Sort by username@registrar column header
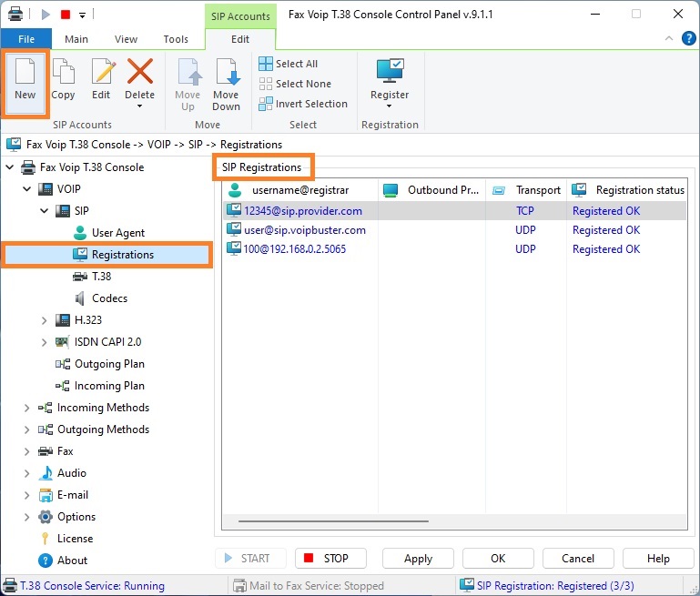Image resolution: width=700 pixels, height=596 pixels. [x=300, y=190]
